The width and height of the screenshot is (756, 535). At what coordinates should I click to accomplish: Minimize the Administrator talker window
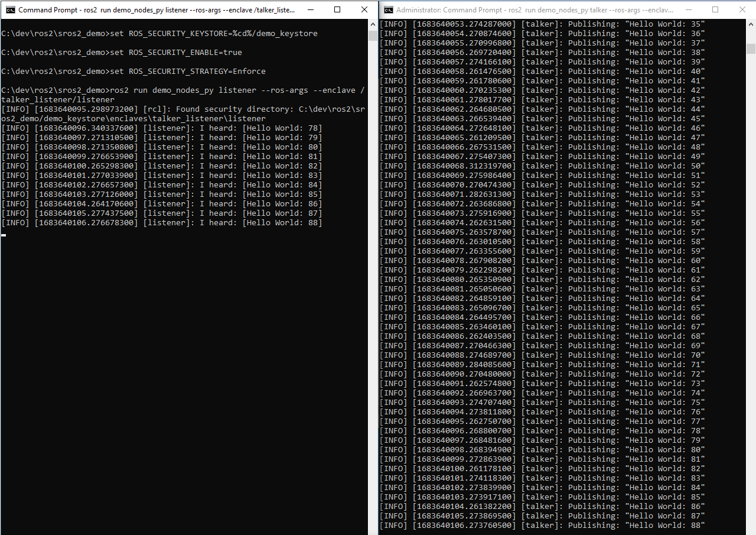coord(688,9)
